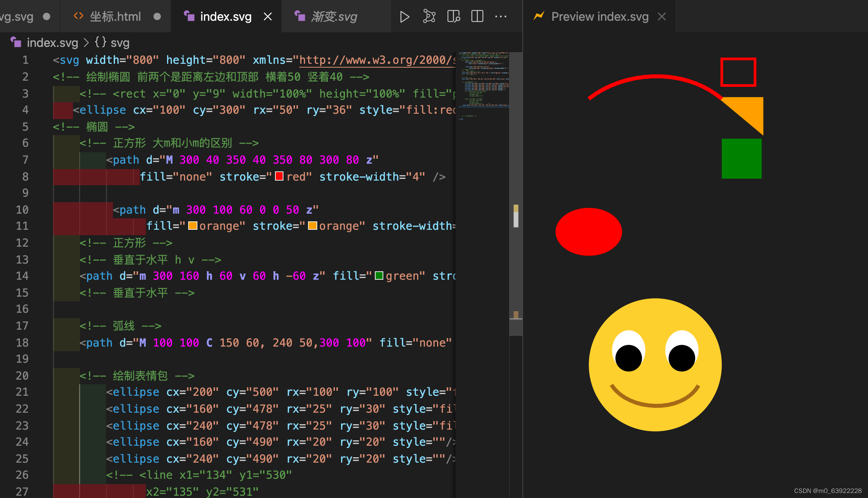Click the orange fill color swatch
Viewport: 868px width, 498px height.
[x=193, y=226]
